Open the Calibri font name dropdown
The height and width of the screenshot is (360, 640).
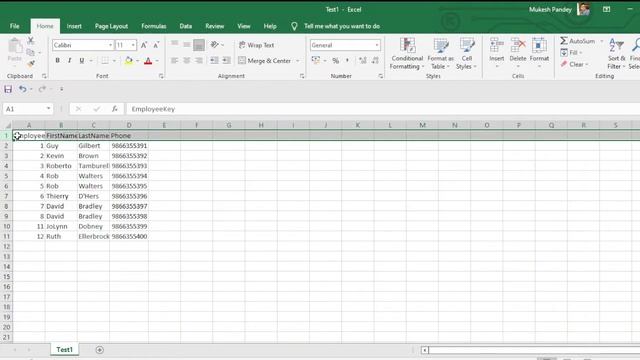[110, 45]
